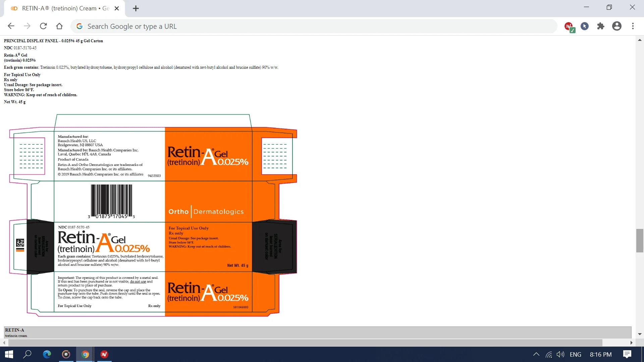Viewport: 644px width, 362px height.
Task: Show hidden system tray icons
Action: point(536,354)
